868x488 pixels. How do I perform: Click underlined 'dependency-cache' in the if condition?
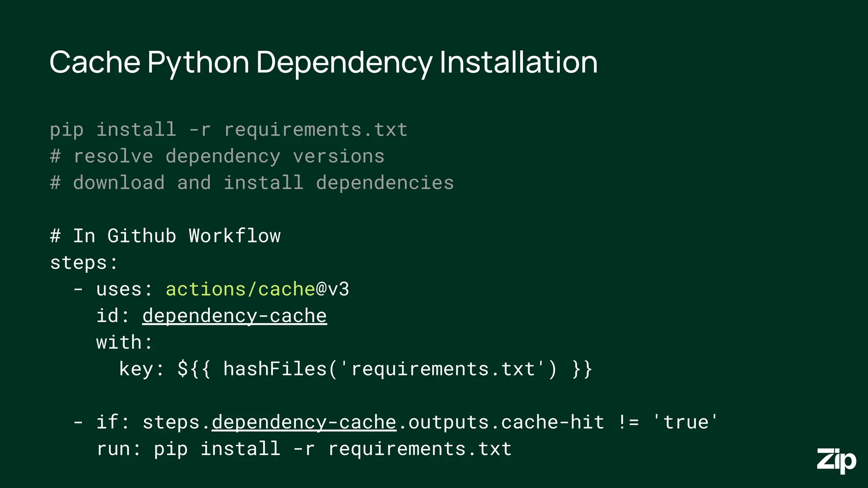304,422
